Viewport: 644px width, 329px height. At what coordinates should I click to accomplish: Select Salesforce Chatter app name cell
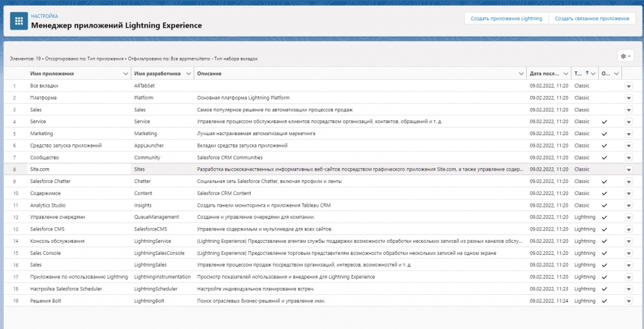tap(50, 181)
